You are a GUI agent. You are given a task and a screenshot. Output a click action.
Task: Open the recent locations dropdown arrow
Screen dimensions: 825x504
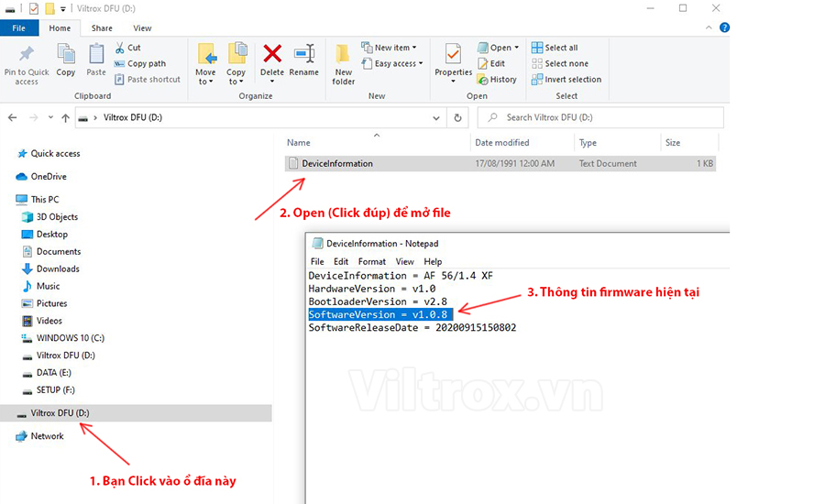[50, 117]
